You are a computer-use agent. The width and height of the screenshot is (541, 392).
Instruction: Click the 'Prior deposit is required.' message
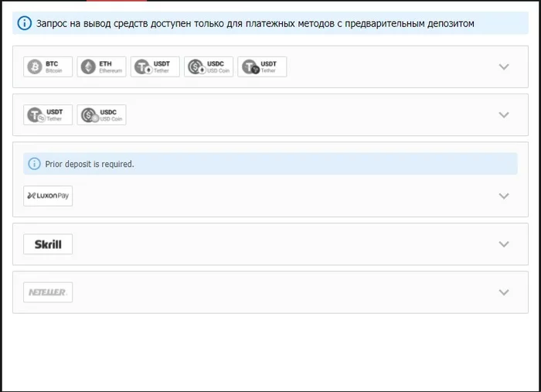pos(90,164)
